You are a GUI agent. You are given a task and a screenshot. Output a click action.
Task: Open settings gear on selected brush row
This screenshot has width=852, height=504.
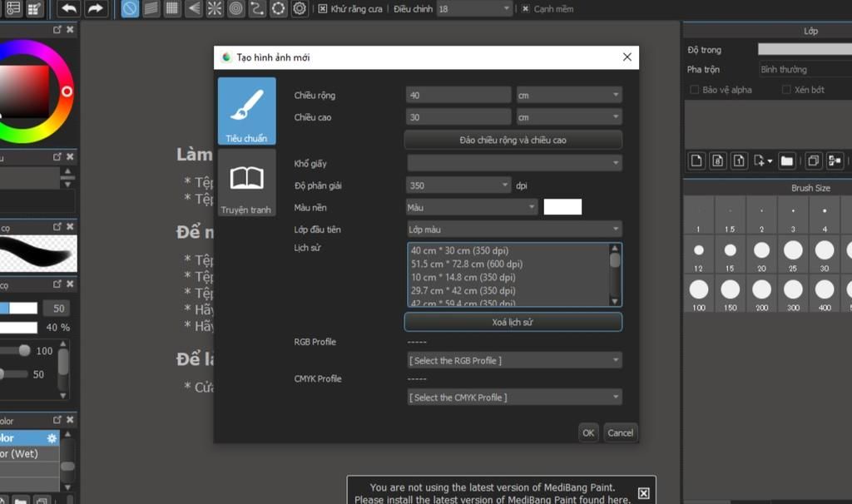coord(52,437)
